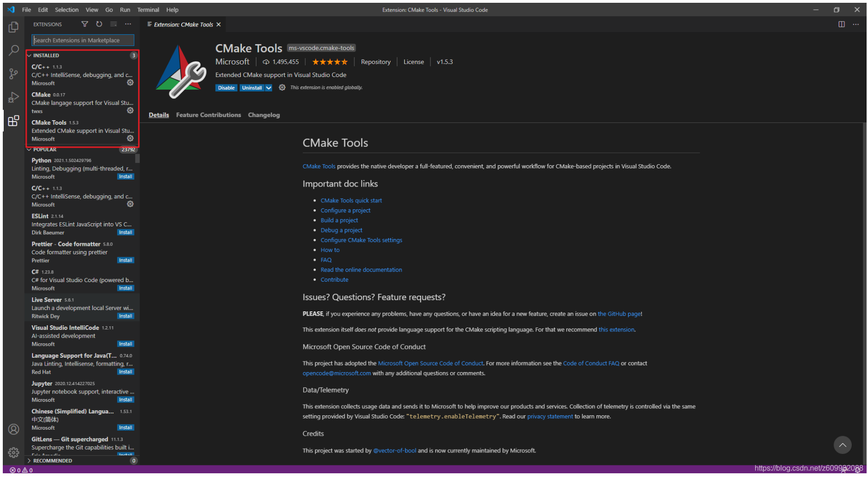Viewport: 868px width, 477px height.
Task: Open the Edit menu
Action: [43, 10]
